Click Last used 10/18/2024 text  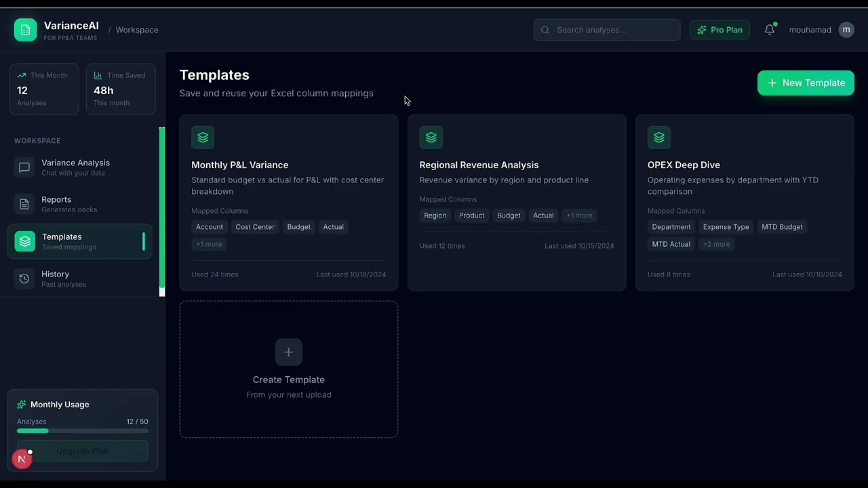(x=351, y=274)
